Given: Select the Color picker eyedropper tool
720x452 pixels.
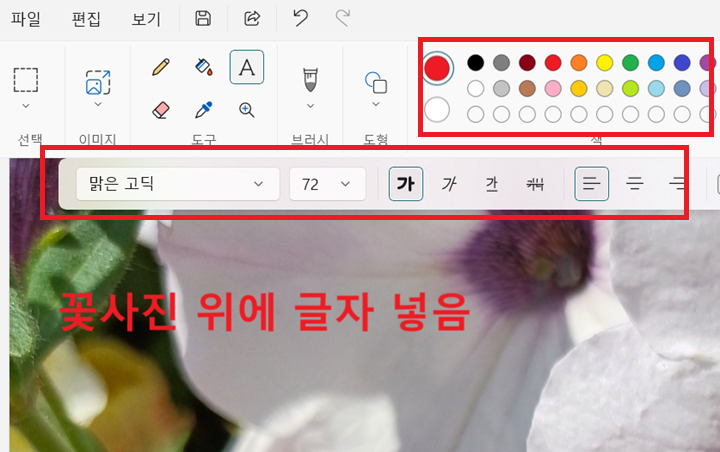Looking at the screenshot, I should coord(204,110).
